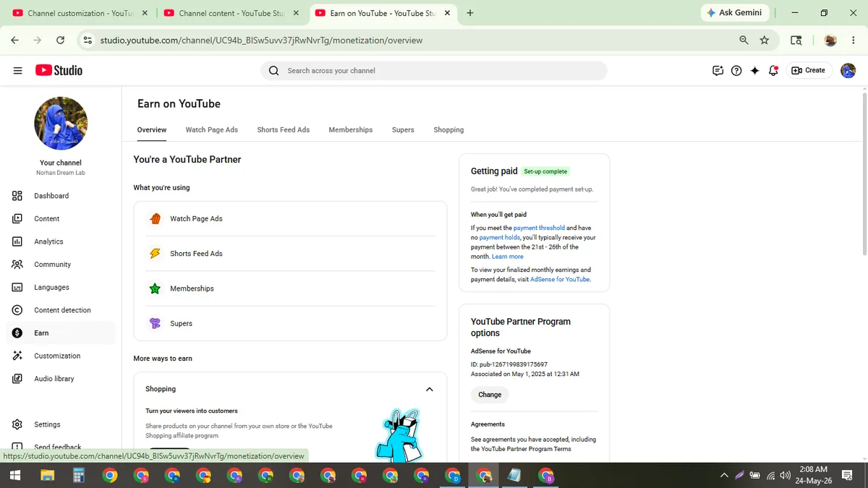Open the payment threshold link
The height and width of the screenshot is (488, 868).
click(539, 228)
